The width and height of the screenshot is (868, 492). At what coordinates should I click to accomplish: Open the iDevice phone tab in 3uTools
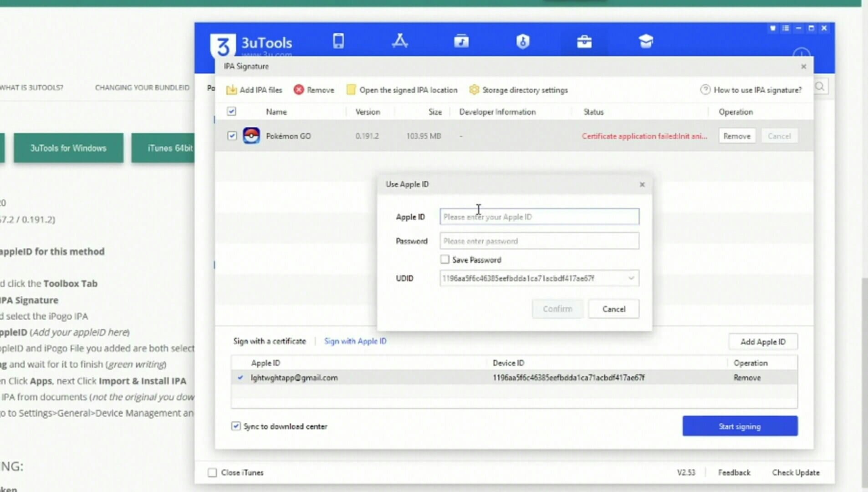click(x=338, y=41)
